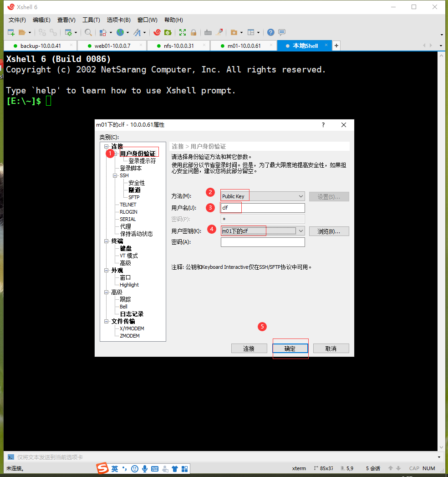The image size is (448, 477).
Task: Select 隧道 in the category tree
Action: 134,190
